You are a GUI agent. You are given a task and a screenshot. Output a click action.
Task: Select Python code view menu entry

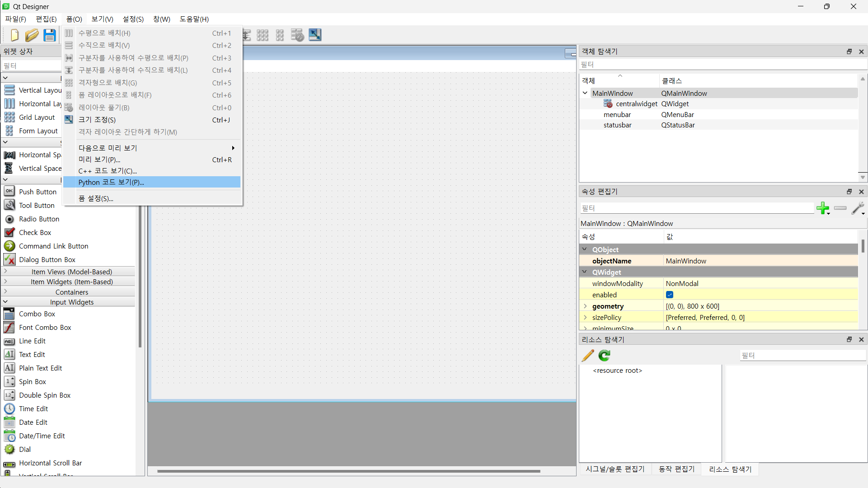click(111, 182)
